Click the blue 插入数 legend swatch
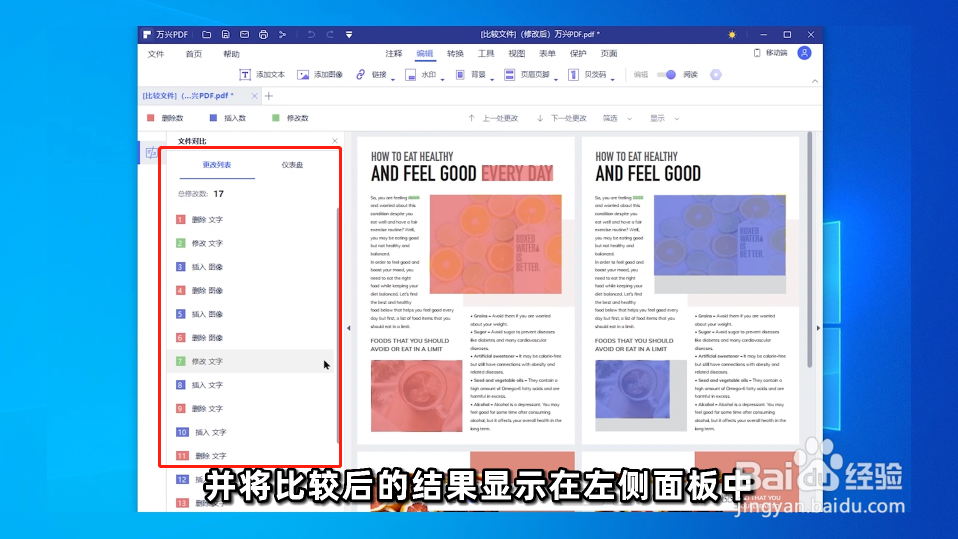958x539 pixels. [213, 118]
